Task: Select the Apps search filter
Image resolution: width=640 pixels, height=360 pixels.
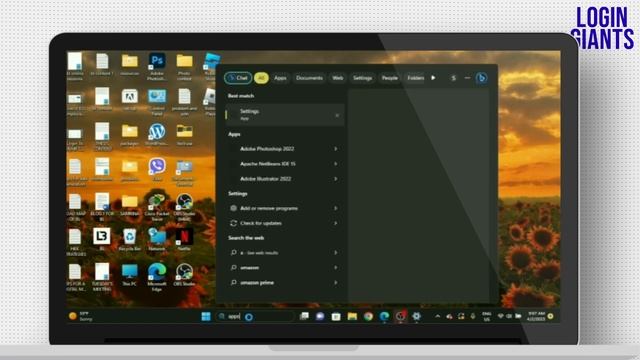Action: tap(280, 78)
